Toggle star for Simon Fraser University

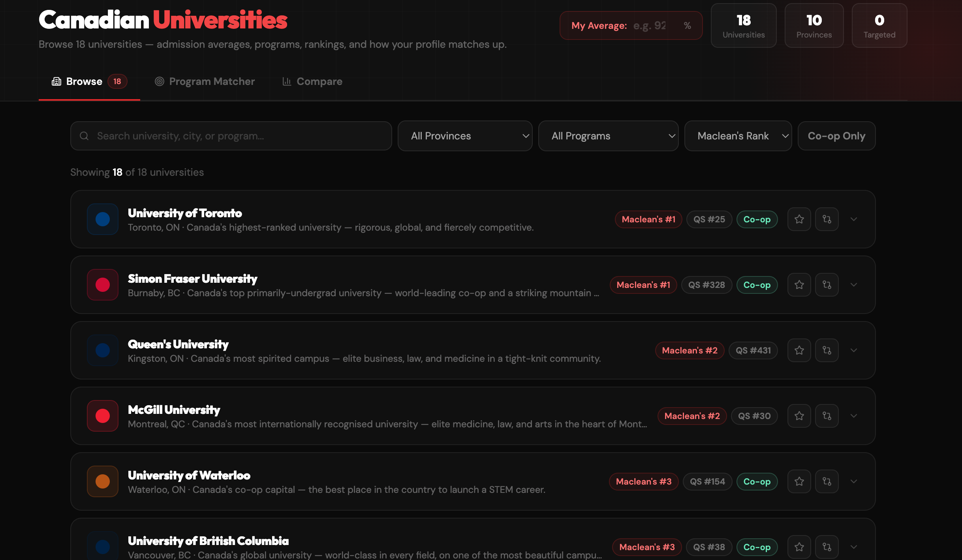point(799,285)
